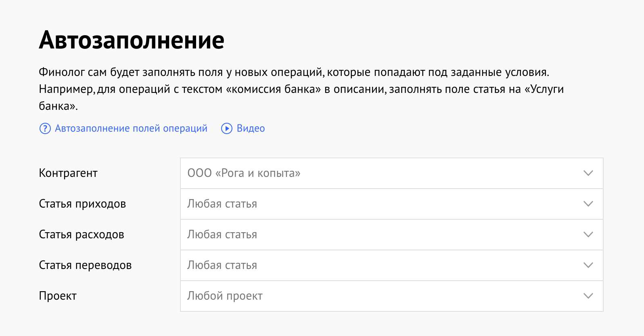Open the Проект dropdown «Любой проект»

[x=391, y=296]
